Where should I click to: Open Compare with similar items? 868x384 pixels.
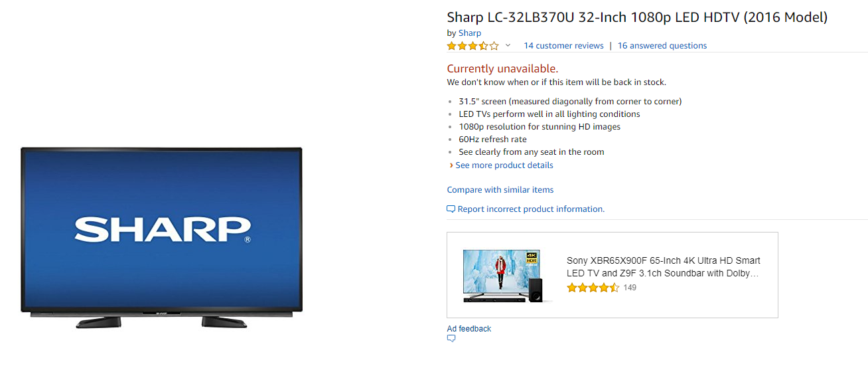(x=500, y=190)
